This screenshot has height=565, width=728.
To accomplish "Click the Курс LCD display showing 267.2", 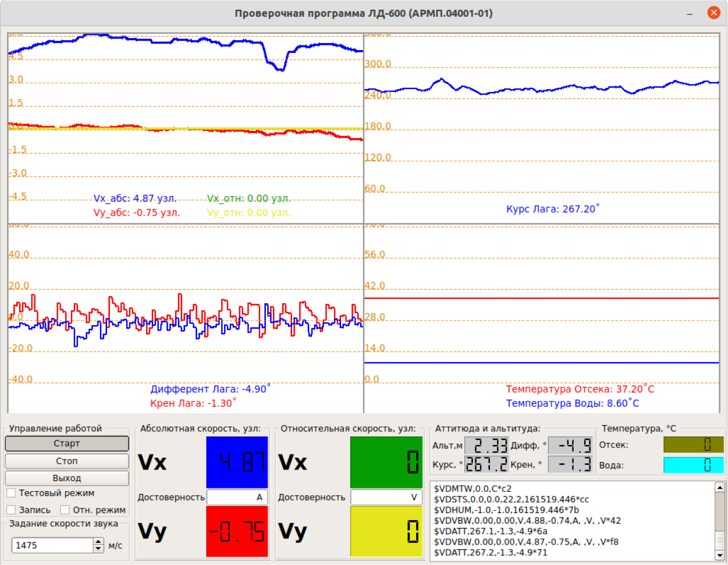I will point(486,464).
